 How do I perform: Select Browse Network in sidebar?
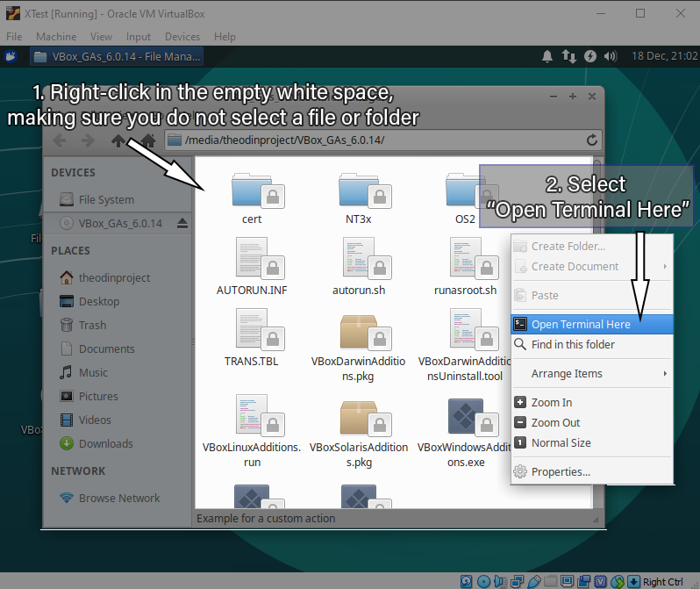coord(118,499)
